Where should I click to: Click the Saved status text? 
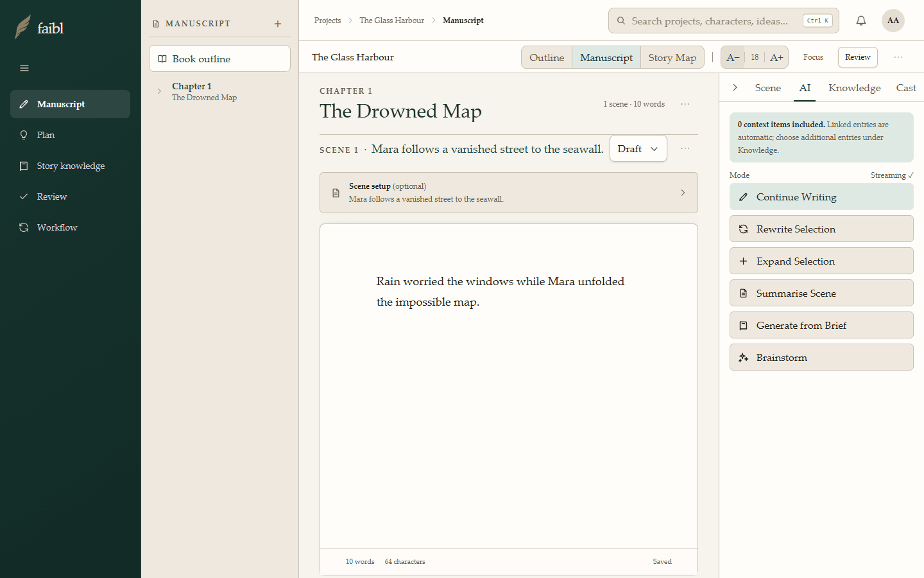(x=662, y=561)
